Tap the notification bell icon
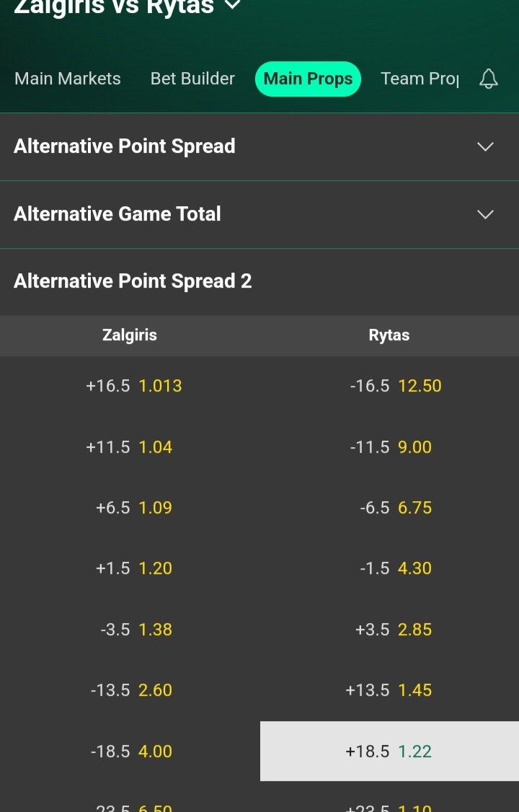This screenshot has width=519, height=812. pyautogui.click(x=489, y=79)
